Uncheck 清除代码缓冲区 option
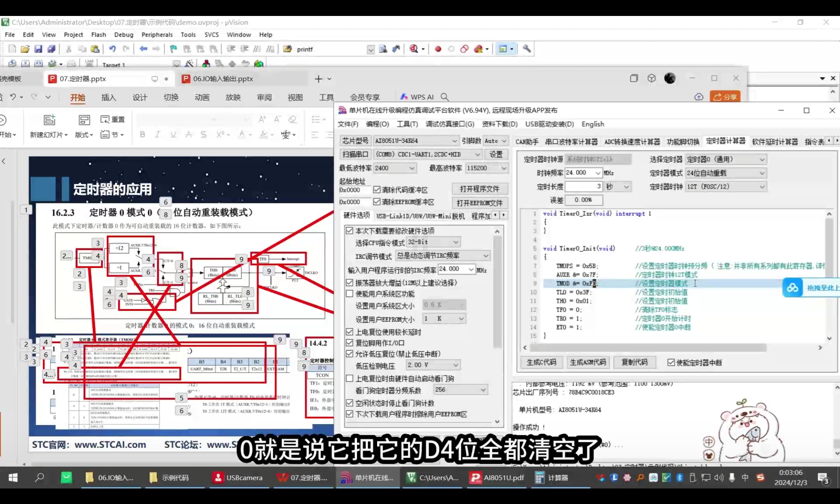Screen dimensions: 840x504 point(377,190)
